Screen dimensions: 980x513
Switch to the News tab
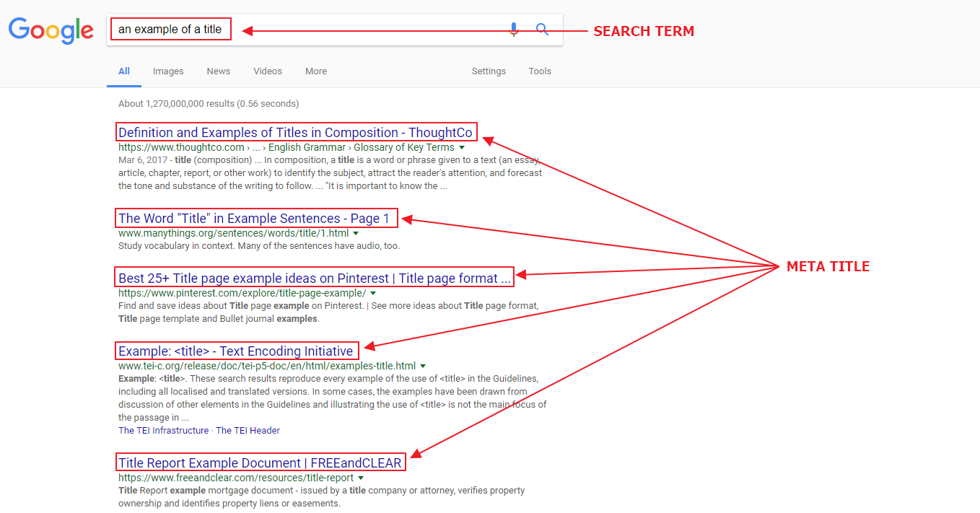pyautogui.click(x=218, y=71)
